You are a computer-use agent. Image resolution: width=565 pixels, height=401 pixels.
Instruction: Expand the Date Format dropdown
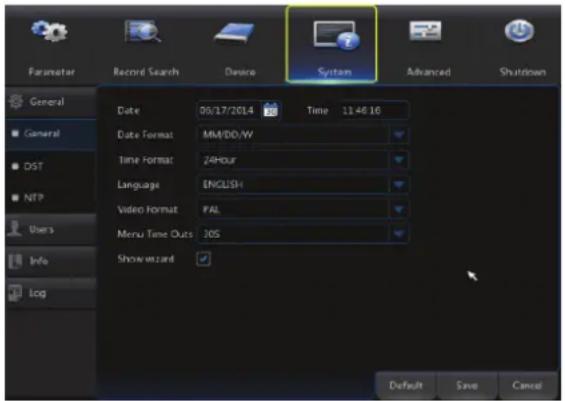point(399,135)
